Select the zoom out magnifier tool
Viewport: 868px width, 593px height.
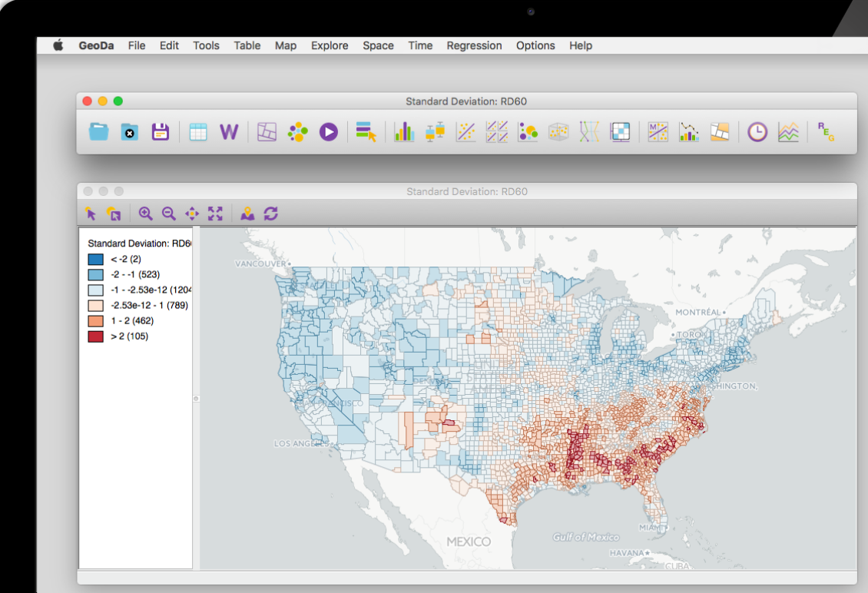pyautogui.click(x=168, y=214)
